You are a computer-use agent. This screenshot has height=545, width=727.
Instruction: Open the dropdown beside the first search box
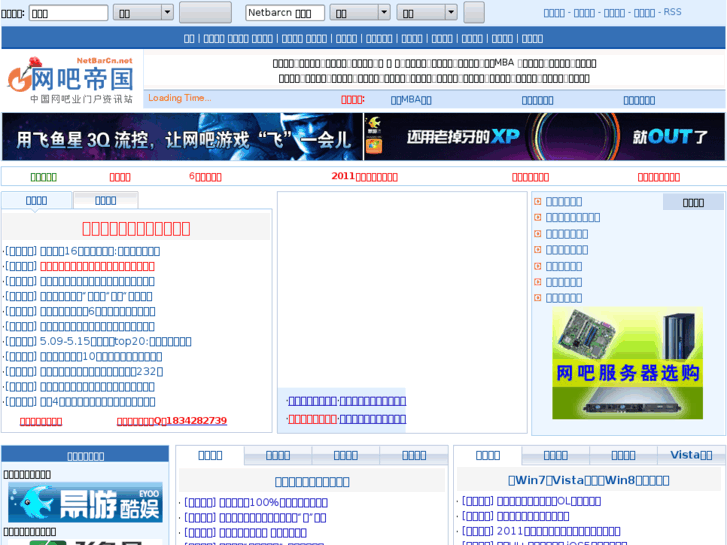(143, 13)
